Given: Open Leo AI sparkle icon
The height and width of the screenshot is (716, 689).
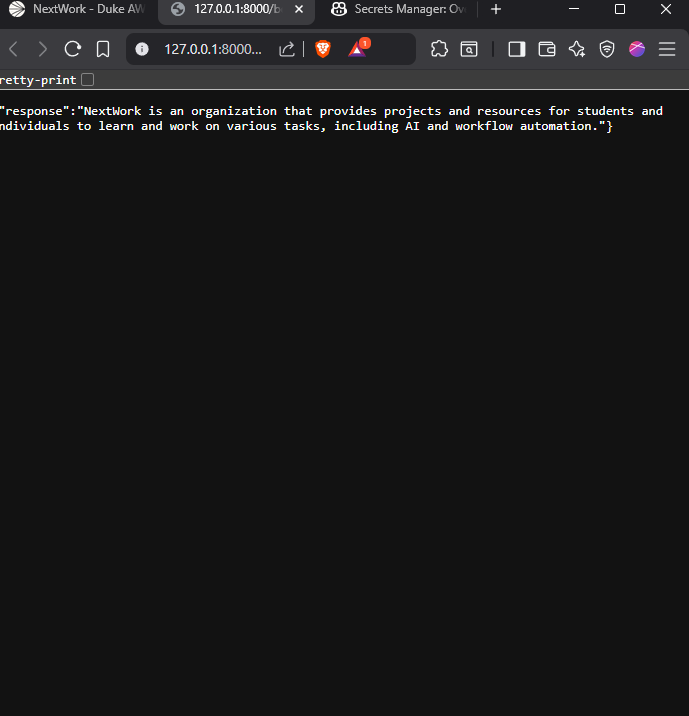Looking at the screenshot, I should point(577,49).
